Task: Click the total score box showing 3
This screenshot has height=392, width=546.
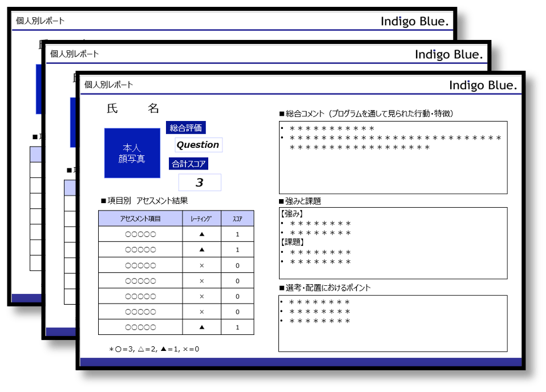Action: click(x=199, y=183)
